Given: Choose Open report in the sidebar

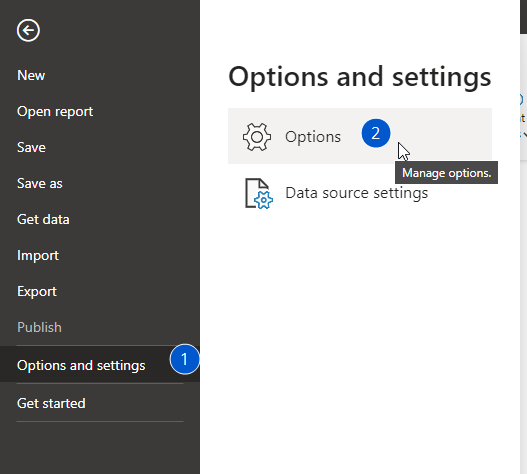Looking at the screenshot, I should pyautogui.click(x=55, y=112).
